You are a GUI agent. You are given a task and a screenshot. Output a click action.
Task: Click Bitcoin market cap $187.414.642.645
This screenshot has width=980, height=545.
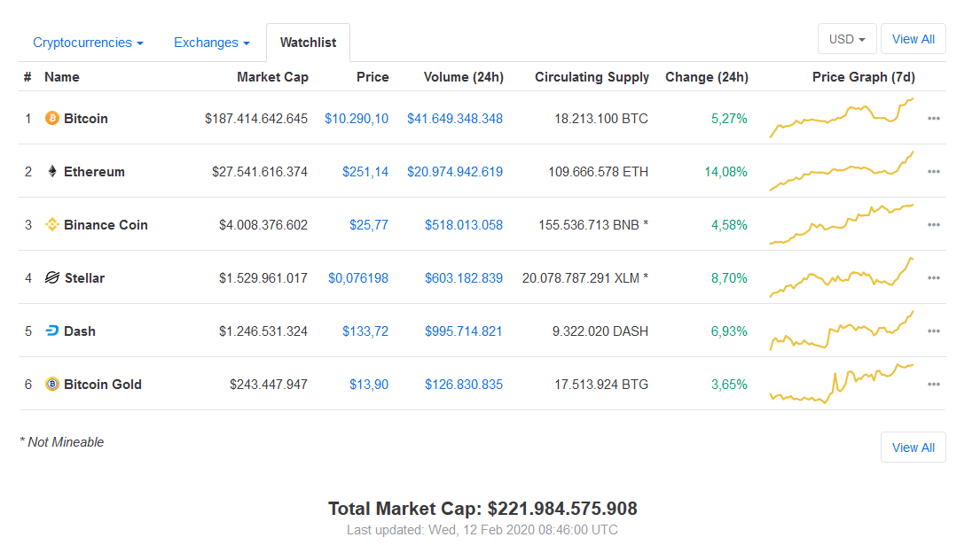pos(256,119)
